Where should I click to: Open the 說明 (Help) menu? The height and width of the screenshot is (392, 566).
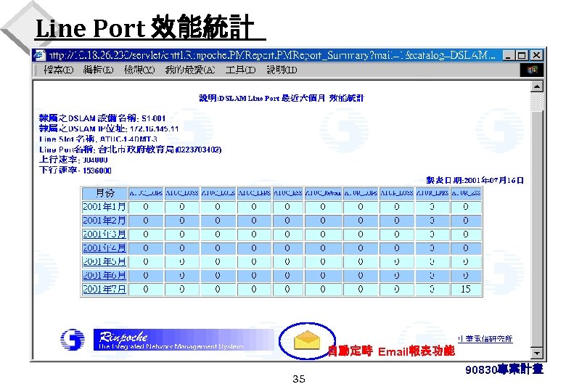[x=282, y=70]
